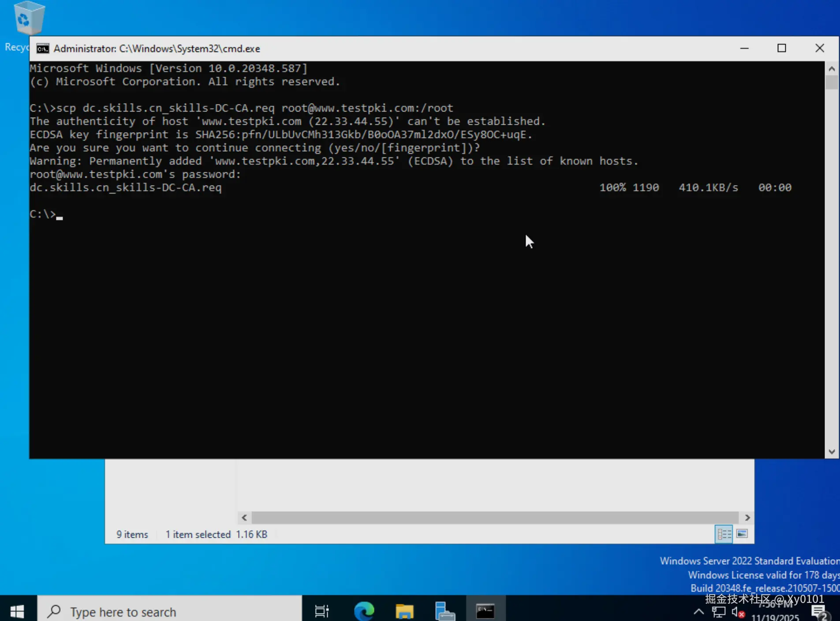
Task: Open the network status tray icon
Action: tap(719, 612)
